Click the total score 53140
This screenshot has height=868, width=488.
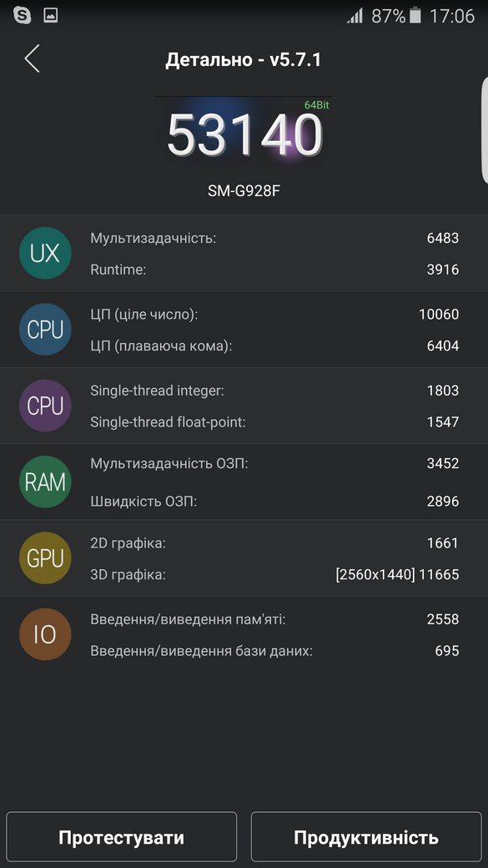(x=242, y=132)
